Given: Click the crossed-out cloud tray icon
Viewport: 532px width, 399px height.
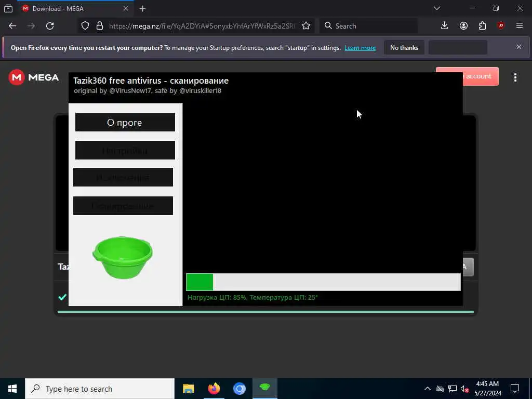Looking at the screenshot, I should point(440,389).
